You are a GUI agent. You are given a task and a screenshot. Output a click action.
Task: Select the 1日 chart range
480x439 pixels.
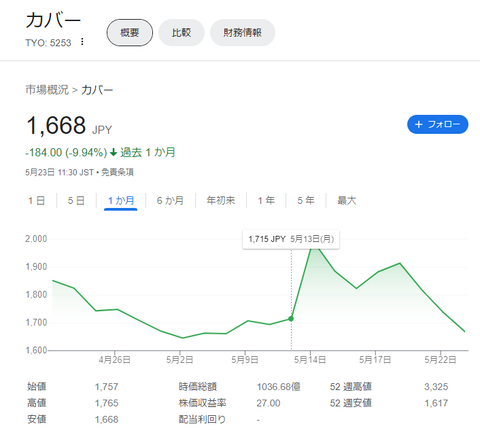37,200
